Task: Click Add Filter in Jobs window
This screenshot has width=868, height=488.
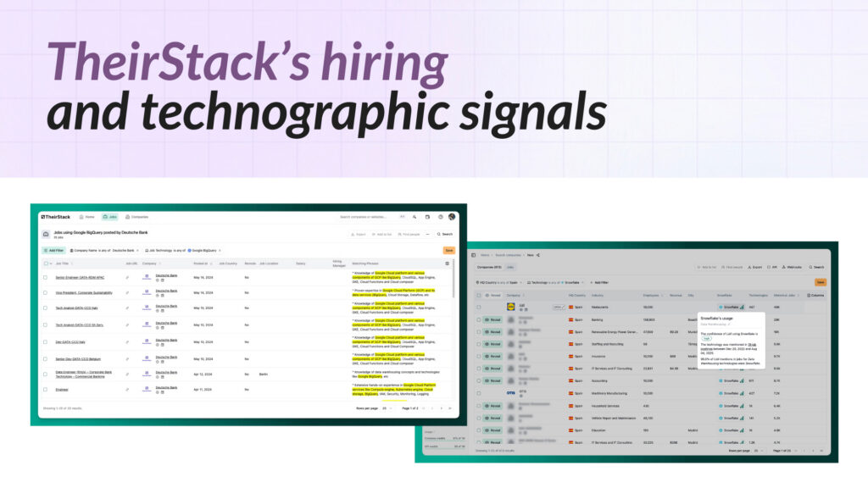Action: point(53,251)
